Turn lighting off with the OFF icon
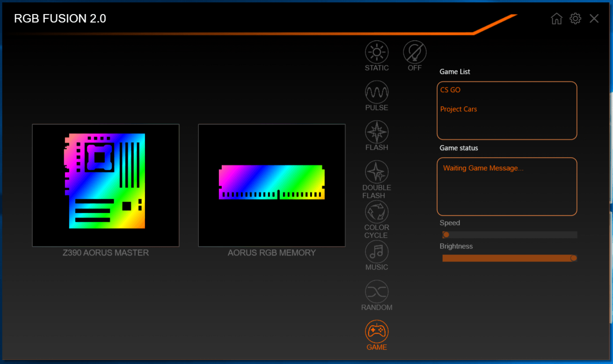Screen dimensions: 613x364 415,52
